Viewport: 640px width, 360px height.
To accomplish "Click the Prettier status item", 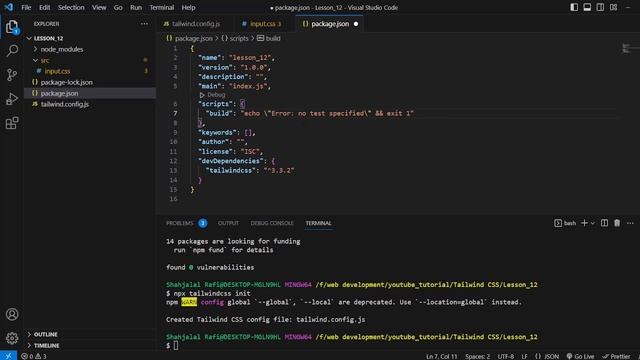I will [x=616, y=356].
